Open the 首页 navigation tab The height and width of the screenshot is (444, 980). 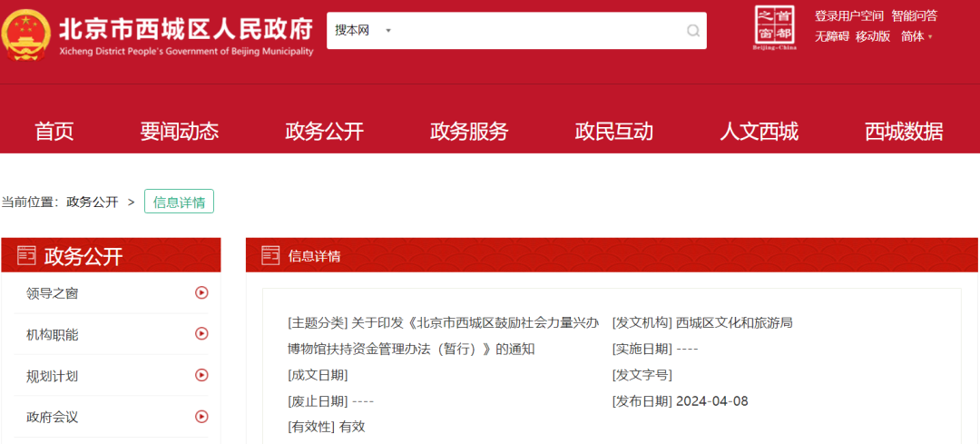click(x=54, y=132)
